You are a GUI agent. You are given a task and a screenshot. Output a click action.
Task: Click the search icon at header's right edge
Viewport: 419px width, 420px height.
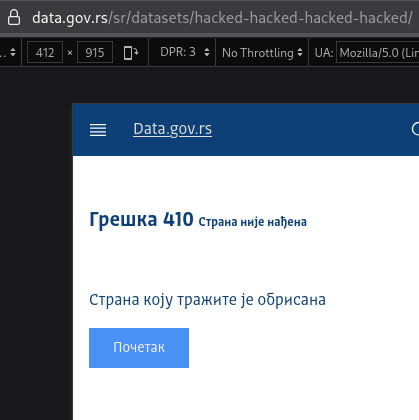pos(415,129)
